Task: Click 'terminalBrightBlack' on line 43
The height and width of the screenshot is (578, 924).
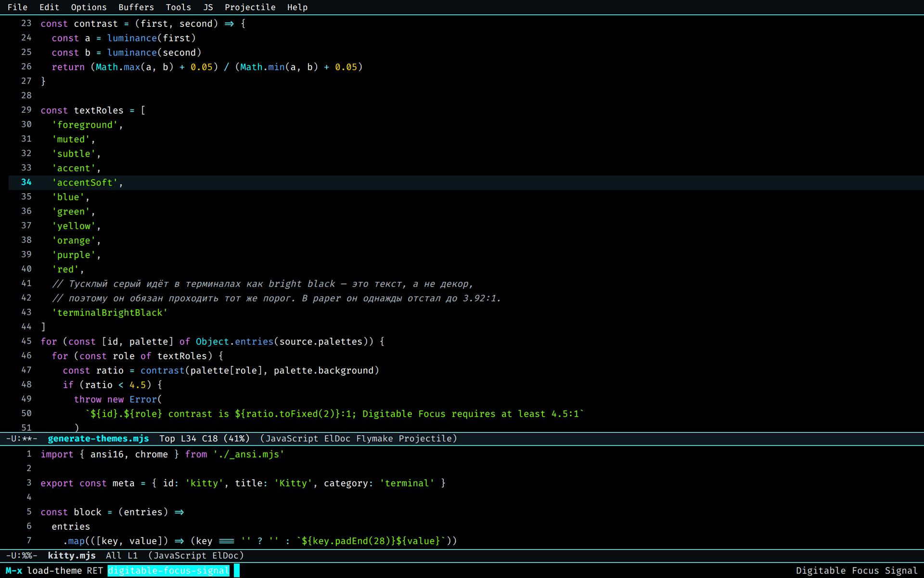Action: click(x=110, y=313)
